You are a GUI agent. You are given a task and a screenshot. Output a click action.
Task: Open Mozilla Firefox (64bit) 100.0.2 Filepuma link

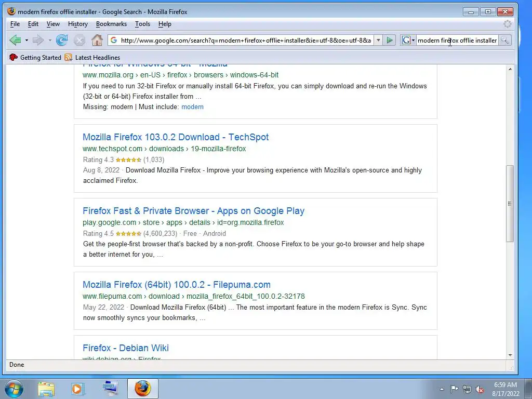[177, 284]
